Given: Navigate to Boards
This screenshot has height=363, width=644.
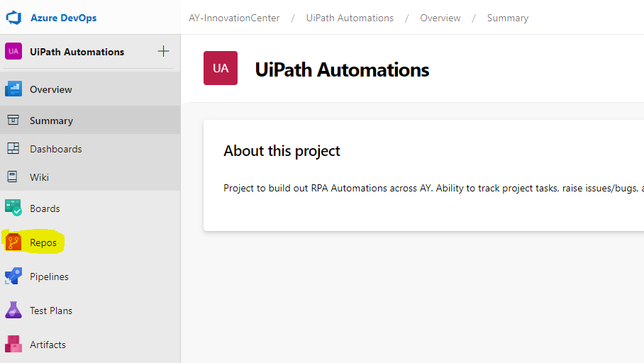Looking at the screenshot, I should click(x=45, y=208).
